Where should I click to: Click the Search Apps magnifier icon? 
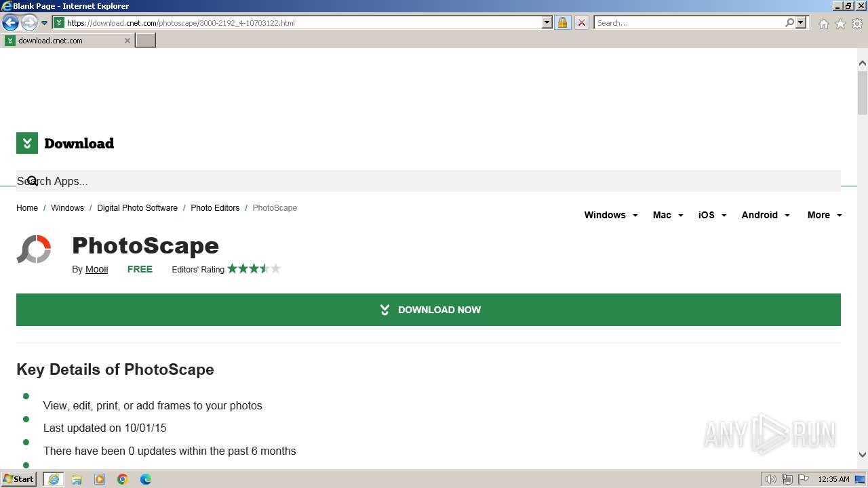coord(32,181)
